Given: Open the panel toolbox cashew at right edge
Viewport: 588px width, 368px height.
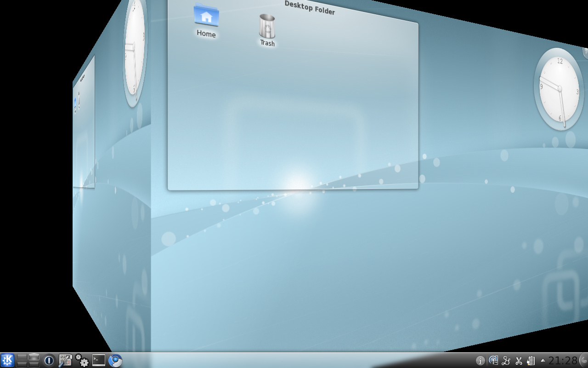Looking at the screenshot, I should click(584, 360).
